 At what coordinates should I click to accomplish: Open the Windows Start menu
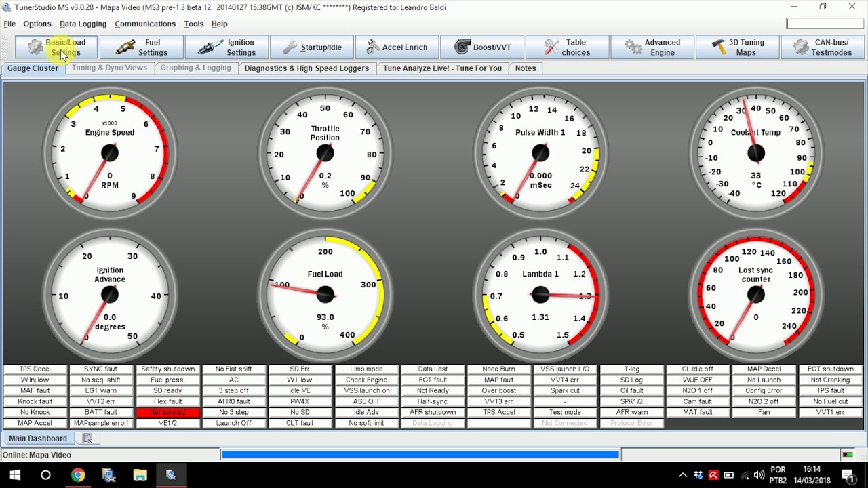point(14,475)
